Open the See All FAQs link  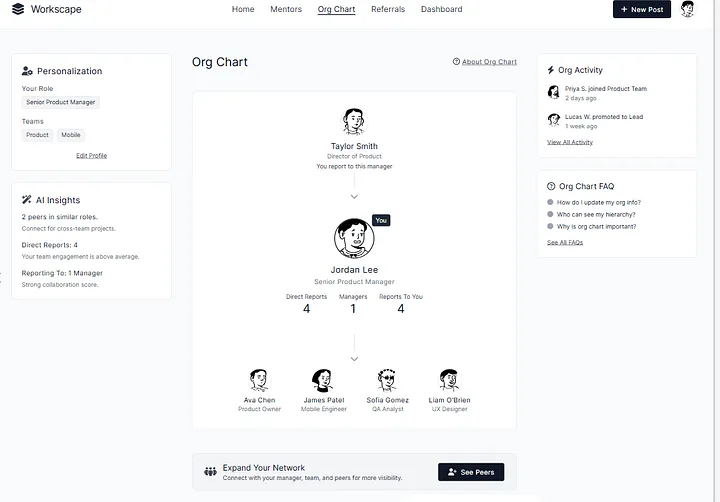click(565, 243)
